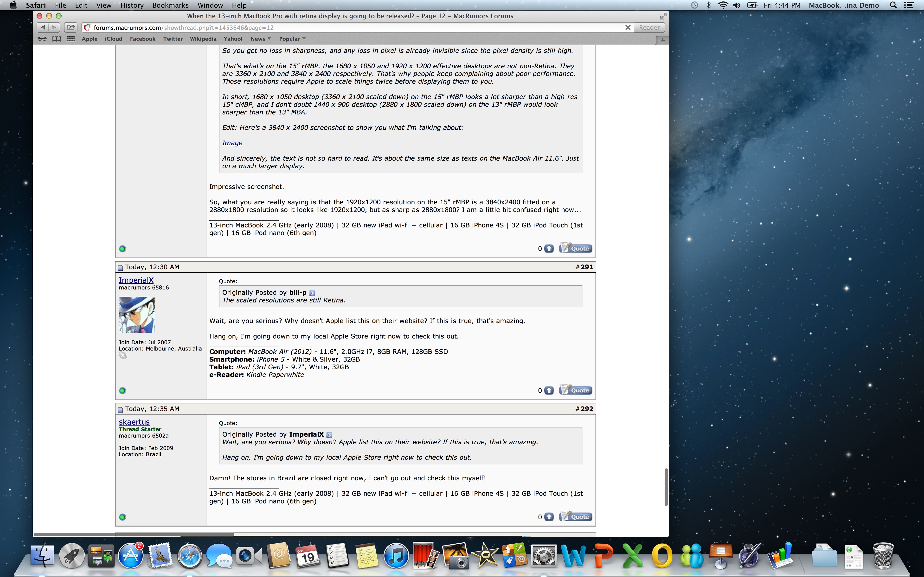Open the Top Sites grid icon

(71, 39)
